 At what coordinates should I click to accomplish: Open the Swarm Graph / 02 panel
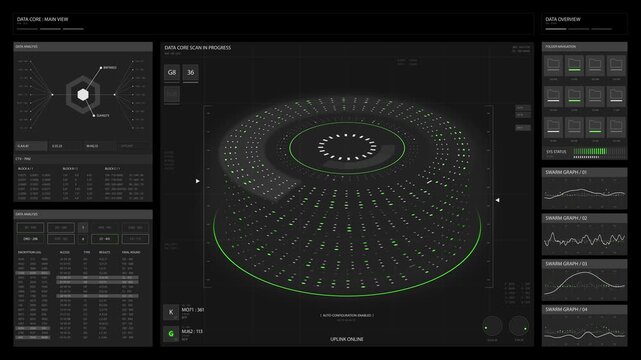coord(584,234)
